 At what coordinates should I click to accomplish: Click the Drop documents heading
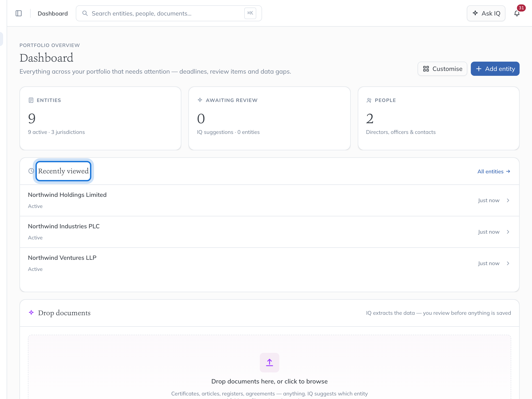tap(64, 313)
